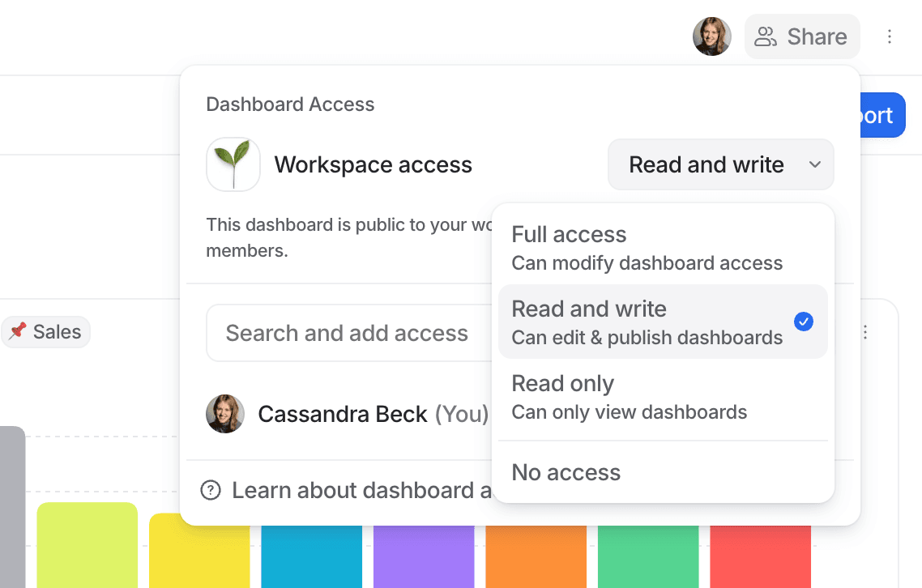Image resolution: width=922 pixels, height=588 pixels.
Task: Click the blue checkmark on Read and write
Action: pos(803,322)
